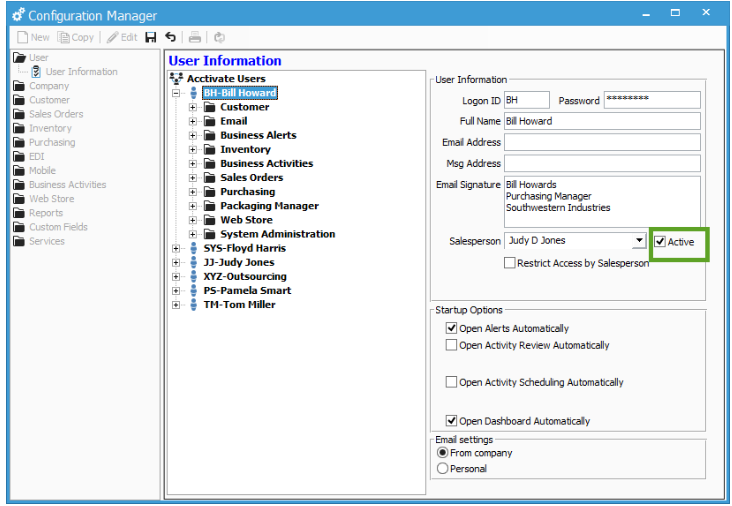Click the Print icon in toolbar

point(195,37)
